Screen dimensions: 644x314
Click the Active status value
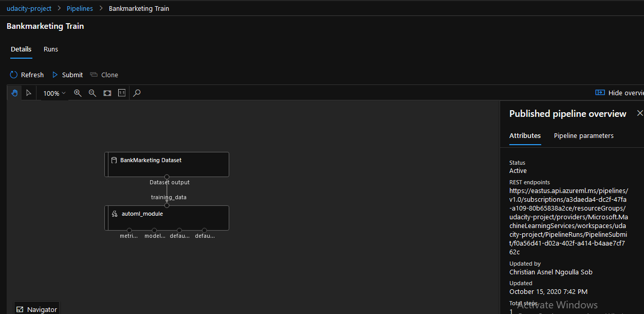pyautogui.click(x=518, y=171)
